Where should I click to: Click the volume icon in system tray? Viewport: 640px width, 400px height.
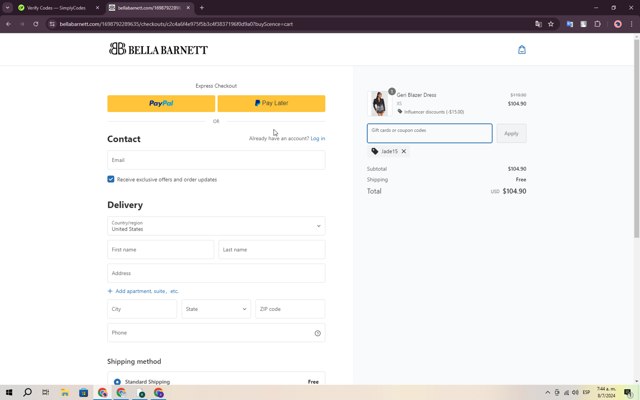(575, 393)
